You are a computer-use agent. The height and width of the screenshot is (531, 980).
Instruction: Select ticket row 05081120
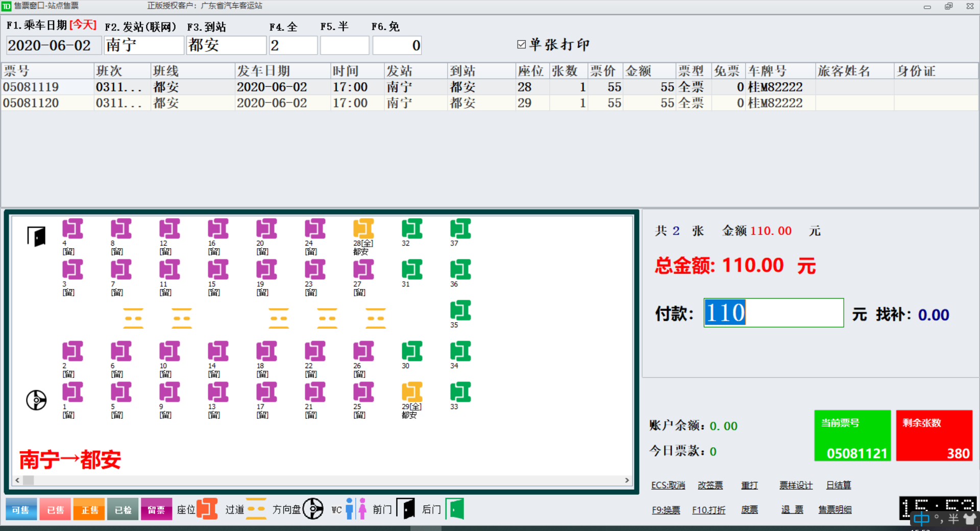click(x=31, y=103)
